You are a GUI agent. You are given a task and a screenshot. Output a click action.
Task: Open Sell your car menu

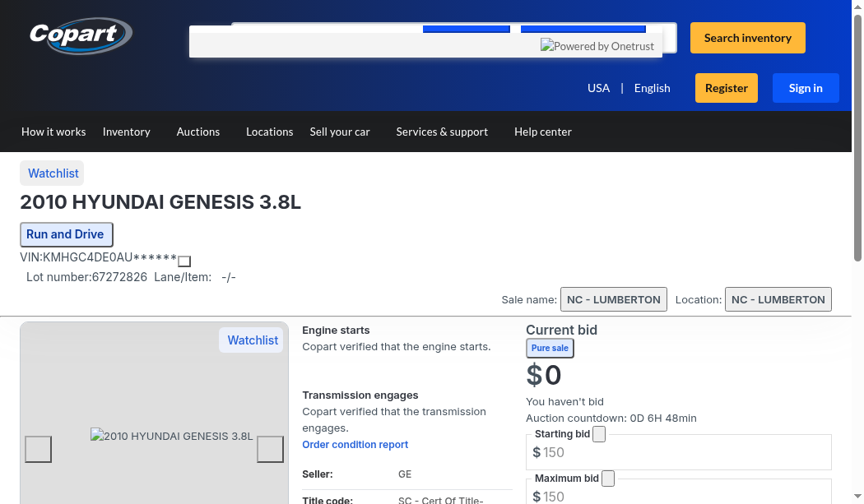coord(339,132)
